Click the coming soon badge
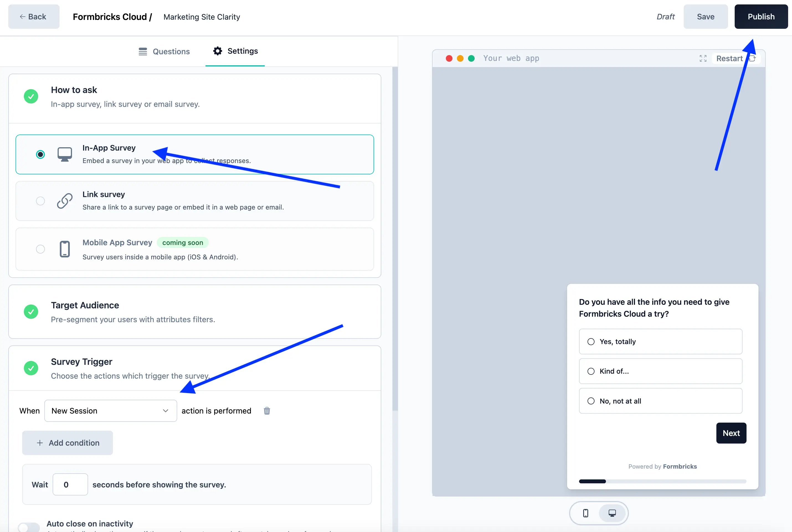The width and height of the screenshot is (792, 532). pos(183,242)
